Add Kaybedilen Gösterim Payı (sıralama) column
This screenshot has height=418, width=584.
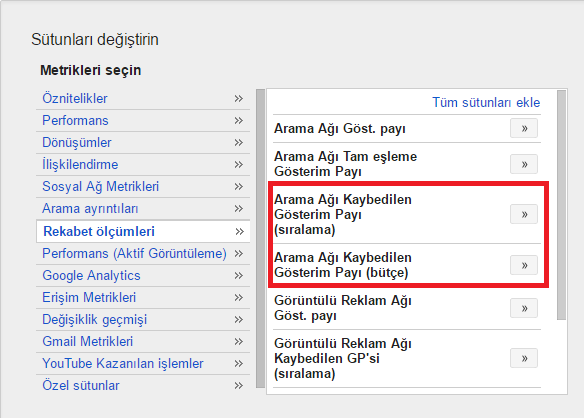coord(524,214)
